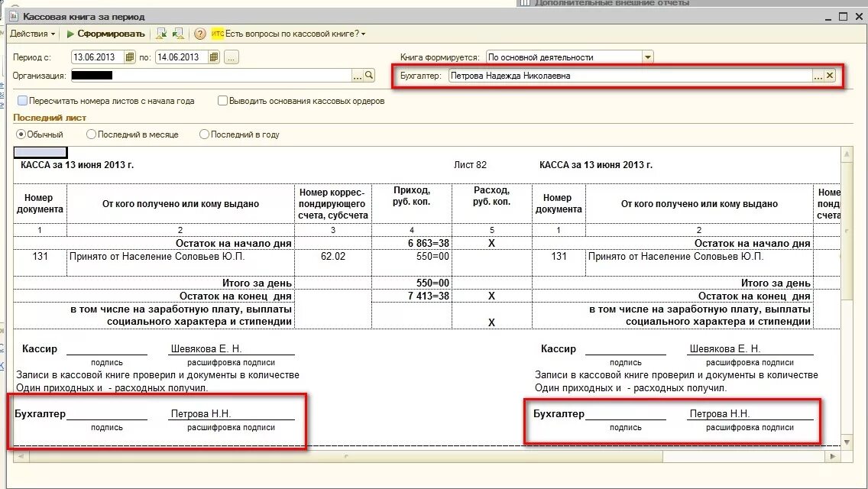Click report vertical scrollbar down arrow
The width and height of the screenshot is (868, 489).
847,442
